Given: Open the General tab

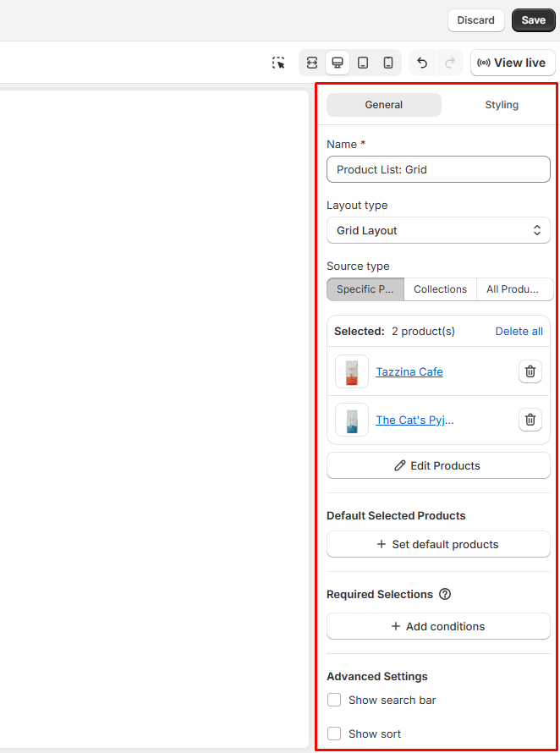Looking at the screenshot, I should pyautogui.click(x=384, y=105).
